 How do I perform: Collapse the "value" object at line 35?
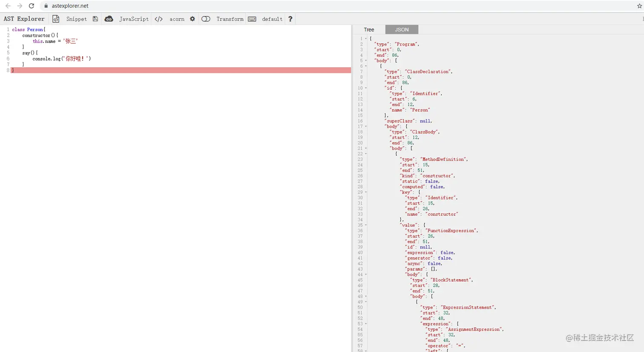pyautogui.click(x=366, y=225)
